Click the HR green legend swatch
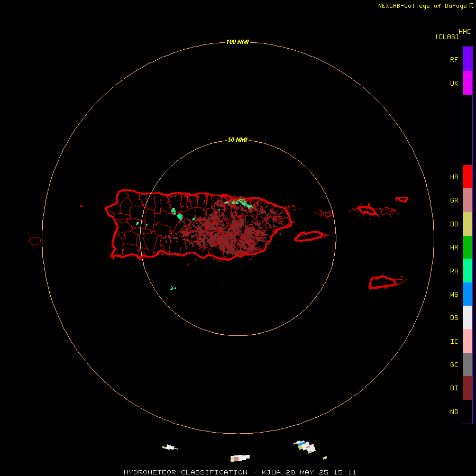The height and width of the screenshot is (476, 476). (467, 248)
